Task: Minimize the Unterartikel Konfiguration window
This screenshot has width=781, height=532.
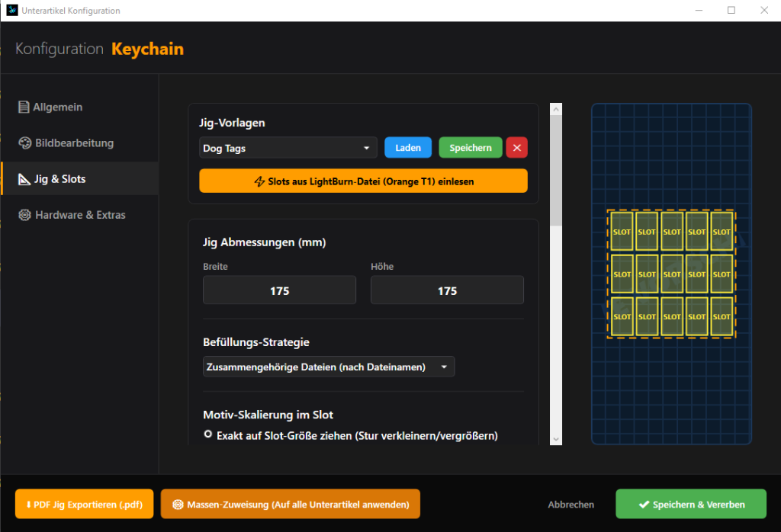Action: coord(699,11)
